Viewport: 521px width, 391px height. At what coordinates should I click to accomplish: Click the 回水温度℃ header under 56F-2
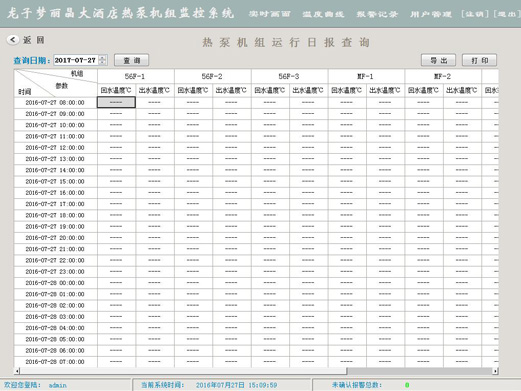tap(193, 90)
